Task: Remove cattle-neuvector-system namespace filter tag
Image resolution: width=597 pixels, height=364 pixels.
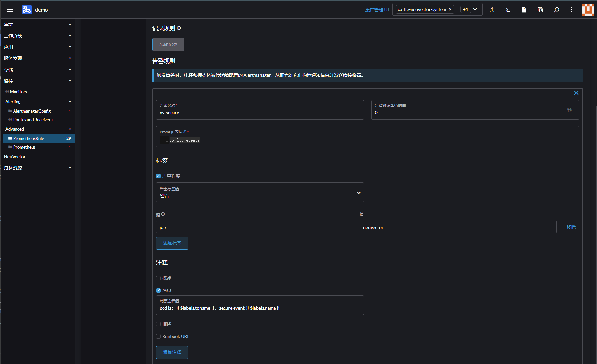Action: tap(450, 9)
